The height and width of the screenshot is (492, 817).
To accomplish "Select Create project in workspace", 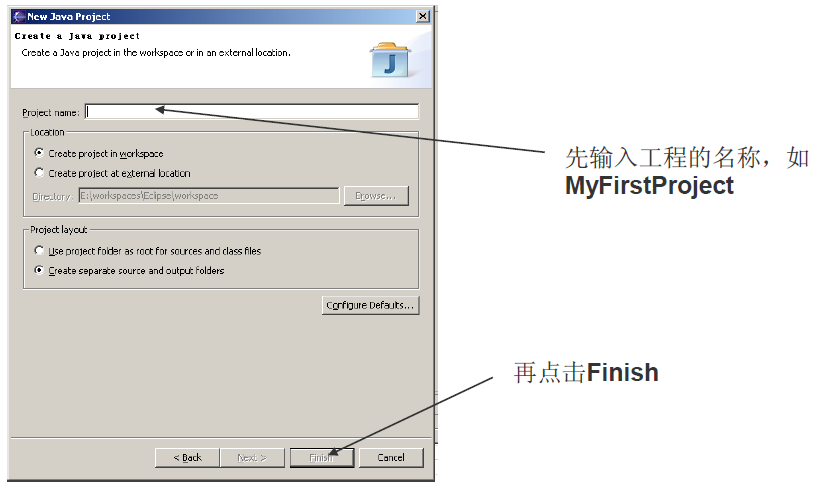I will pyautogui.click(x=98, y=153).
